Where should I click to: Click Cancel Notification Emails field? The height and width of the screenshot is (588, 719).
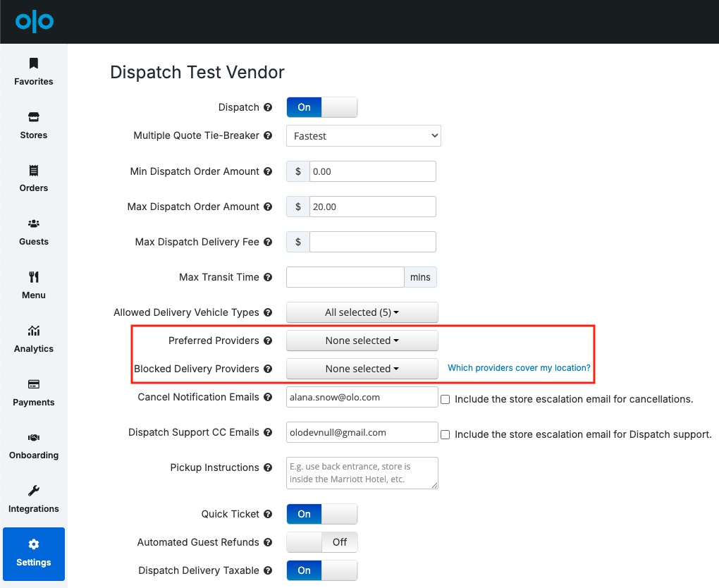coord(362,397)
